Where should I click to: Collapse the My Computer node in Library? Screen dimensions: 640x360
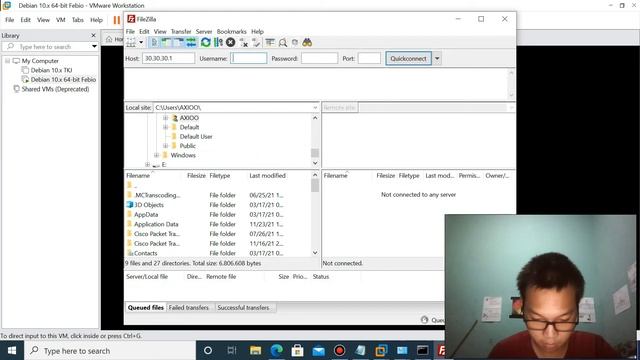pos(7,60)
